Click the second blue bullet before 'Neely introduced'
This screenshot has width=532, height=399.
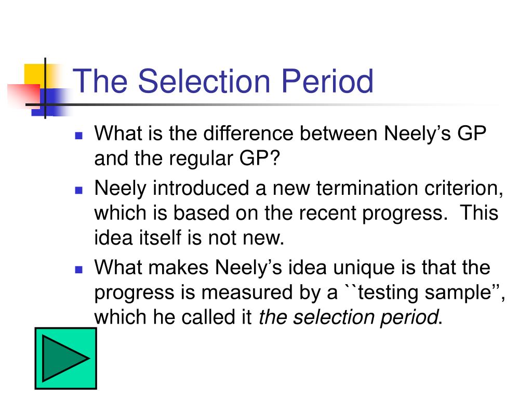pyautogui.click(x=79, y=190)
